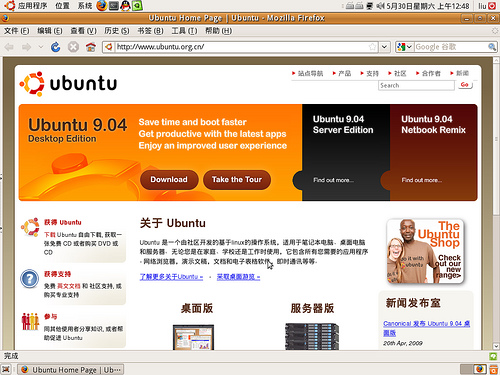Open the recent history dropdown arrow
500x375 pixels.
41,47
